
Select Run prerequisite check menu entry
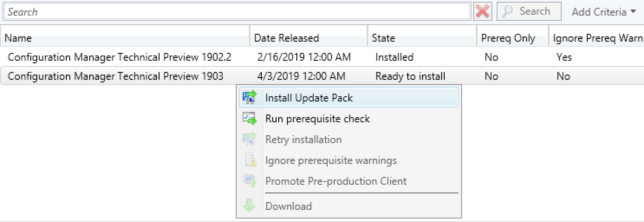coord(349,118)
